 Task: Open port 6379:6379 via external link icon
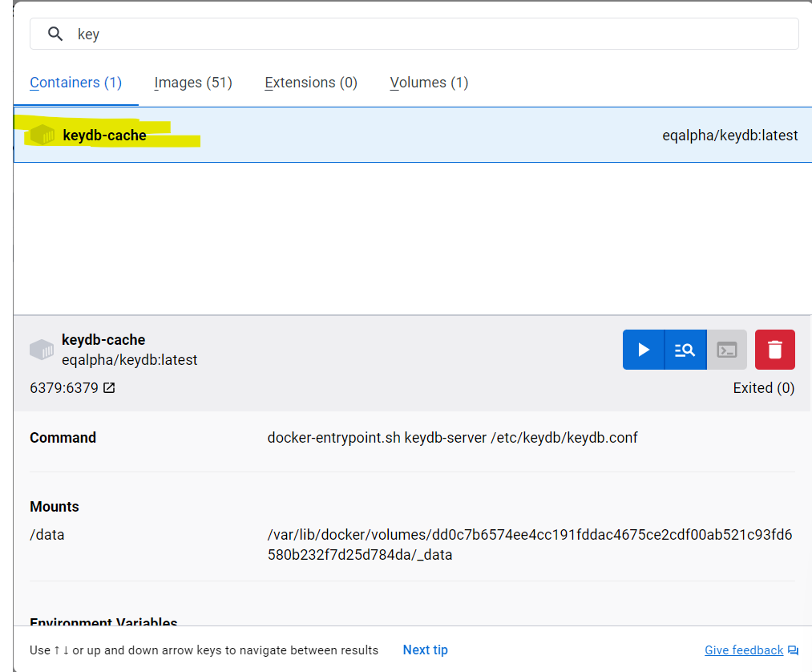tap(107, 387)
